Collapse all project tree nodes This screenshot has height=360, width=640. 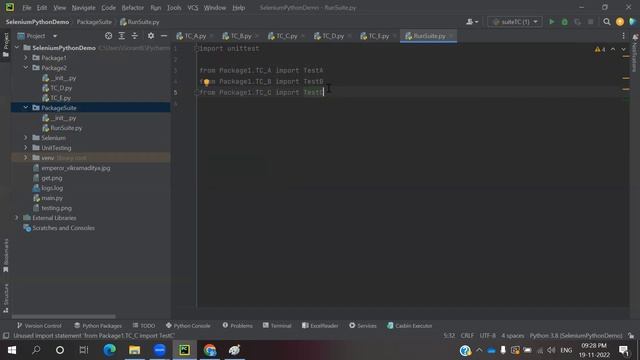[x=135, y=36]
